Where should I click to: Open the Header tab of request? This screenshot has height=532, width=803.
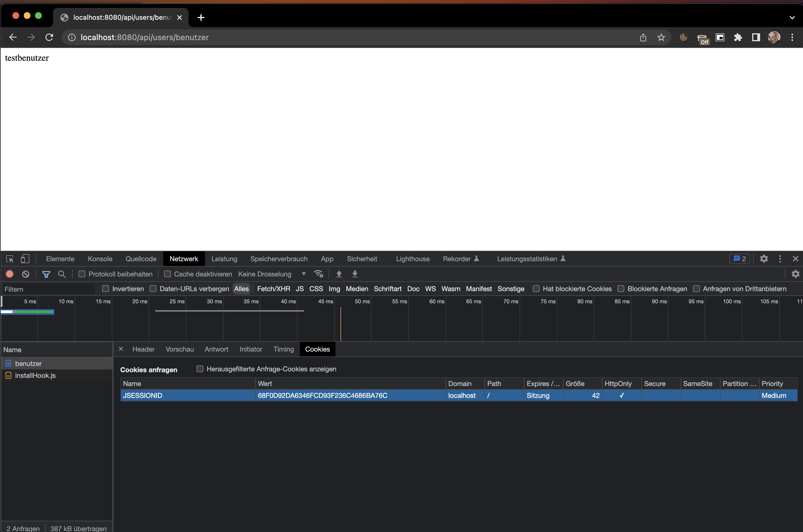tap(143, 349)
